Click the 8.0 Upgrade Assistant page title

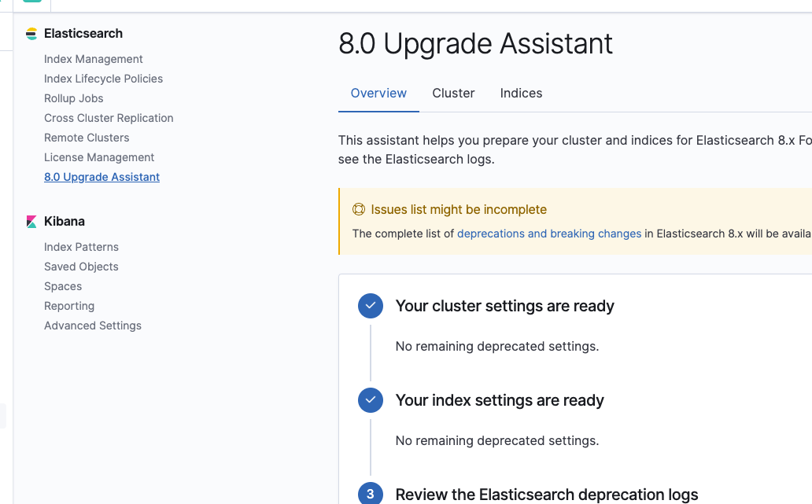click(475, 43)
